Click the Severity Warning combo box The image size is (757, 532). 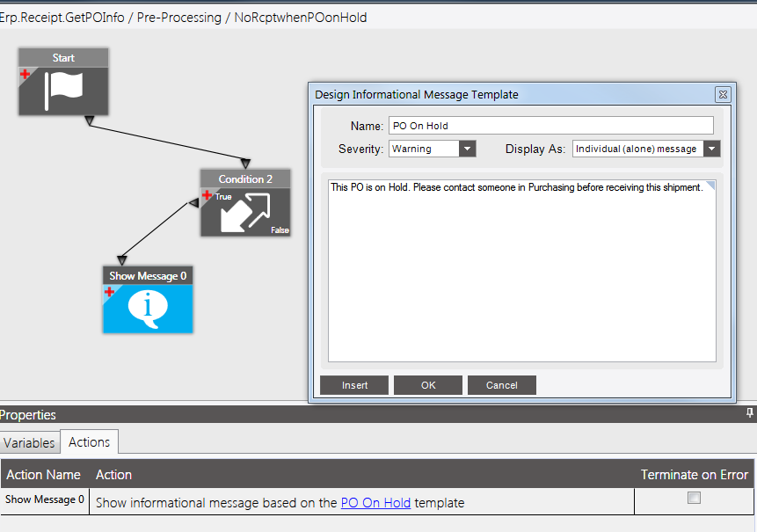[432, 149]
